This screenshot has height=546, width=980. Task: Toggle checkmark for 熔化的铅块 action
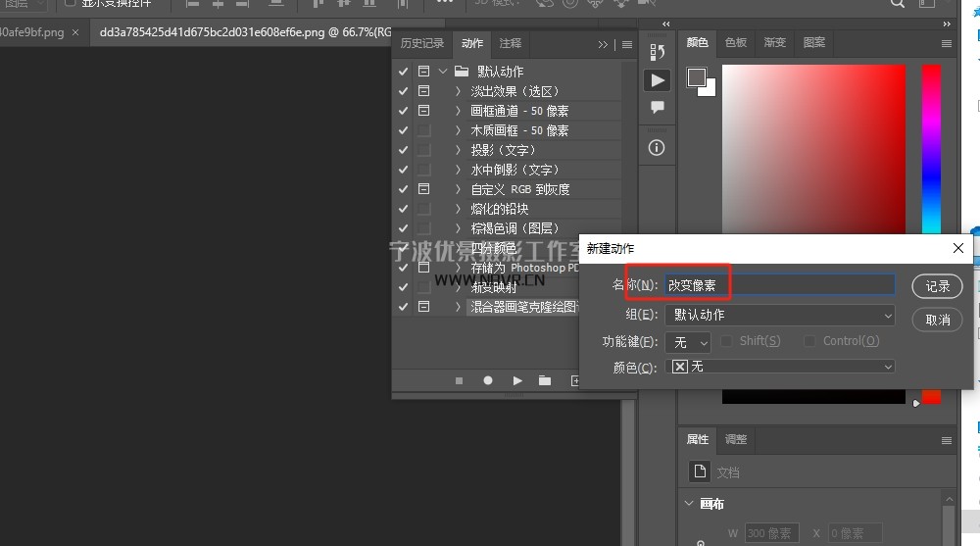[403, 209]
